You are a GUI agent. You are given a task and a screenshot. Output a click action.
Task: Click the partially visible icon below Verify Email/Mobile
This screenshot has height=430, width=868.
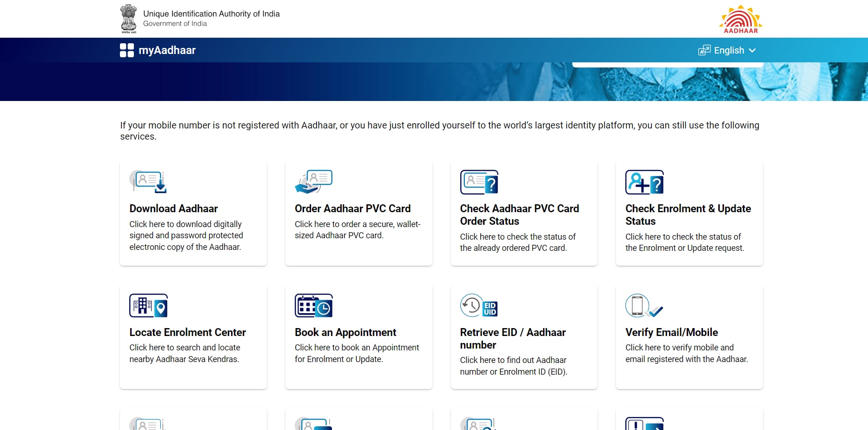coord(644,423)
